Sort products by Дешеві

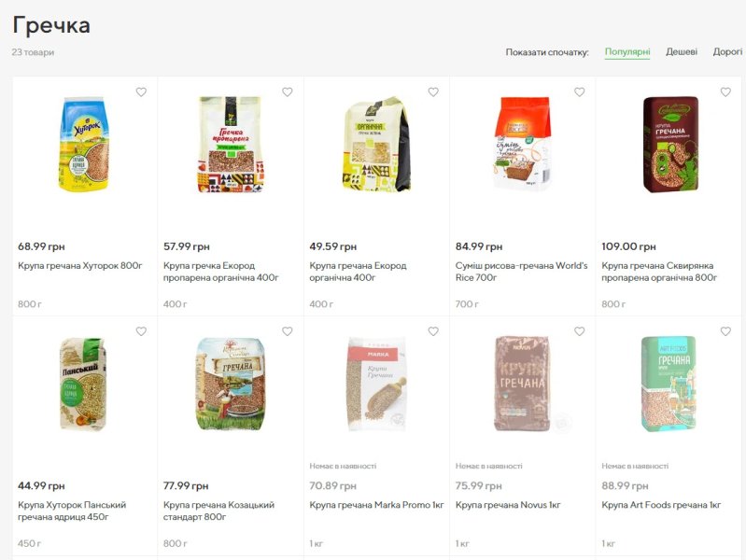coord(682,52)
